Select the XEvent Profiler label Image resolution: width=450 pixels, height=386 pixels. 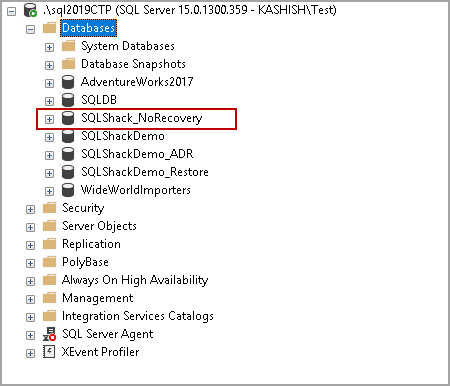100,352
